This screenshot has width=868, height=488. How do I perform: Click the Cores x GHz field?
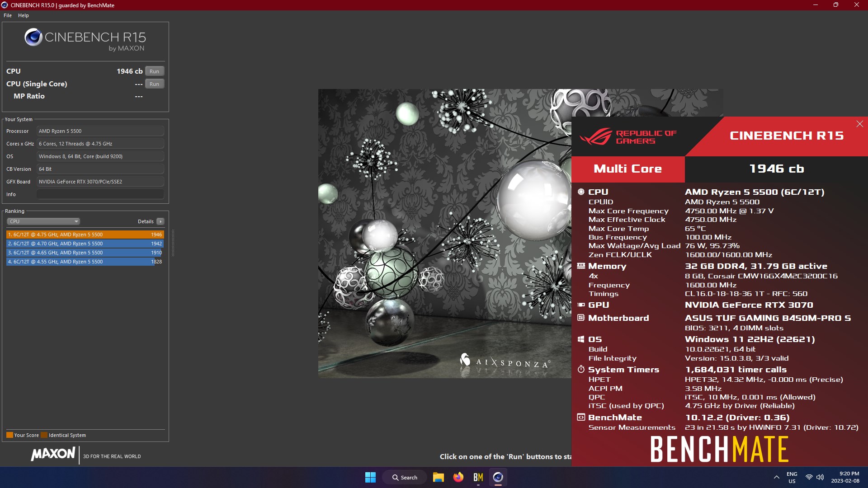[x=100, y=144]
